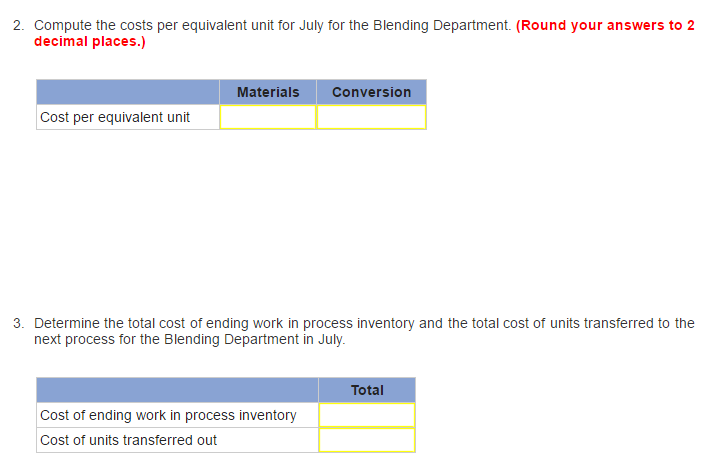Click the blank header cell left of Materials
Image resolution: width=723 pixels, height=464 pixels.
click(x=128, y=92)
